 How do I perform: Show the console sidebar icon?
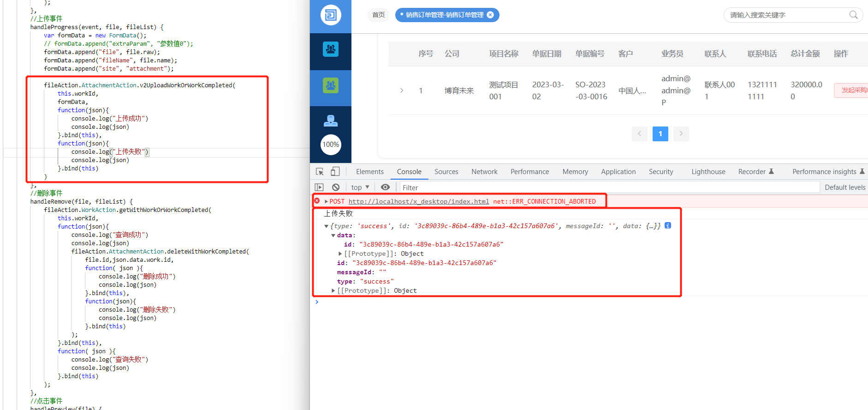319,187
